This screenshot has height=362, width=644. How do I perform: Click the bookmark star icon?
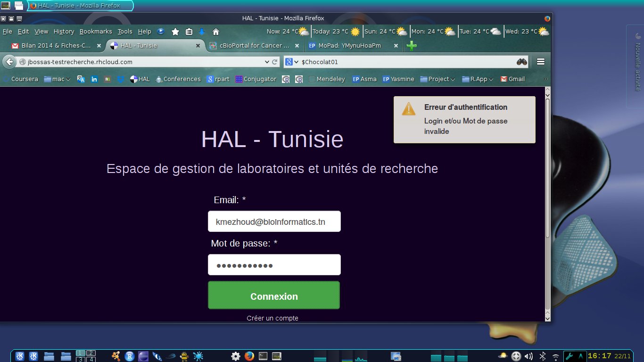click(x=175, y=32)
